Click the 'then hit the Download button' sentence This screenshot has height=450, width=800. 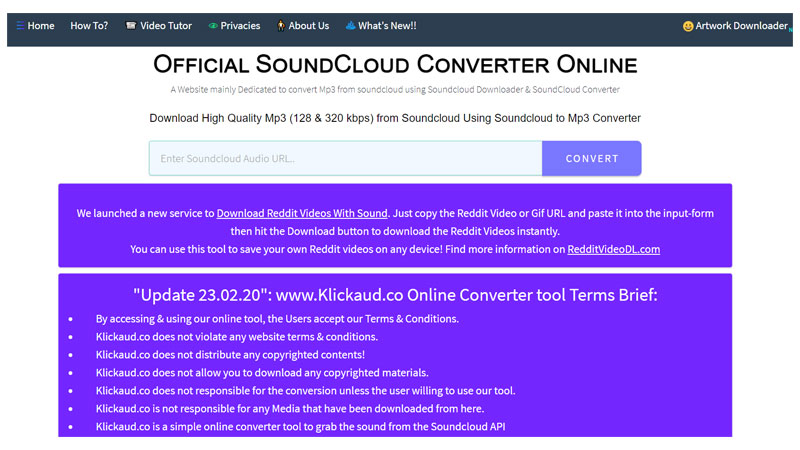395,231
